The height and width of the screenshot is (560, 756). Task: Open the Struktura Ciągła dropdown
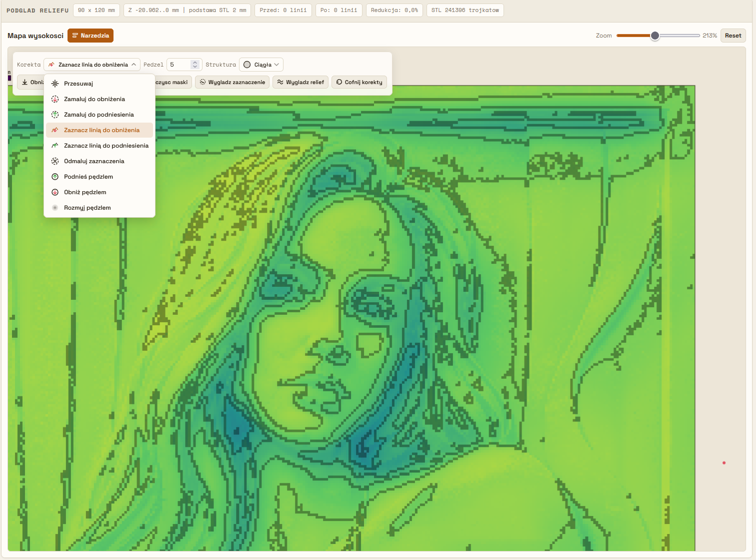click(261, 65)
